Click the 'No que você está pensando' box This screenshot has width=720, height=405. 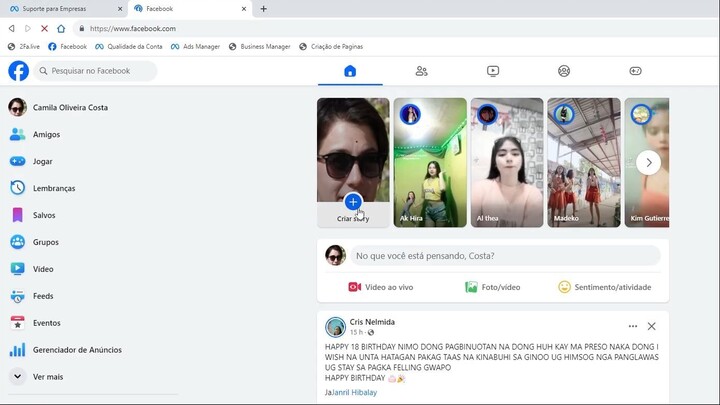click(x=505, y=255)
